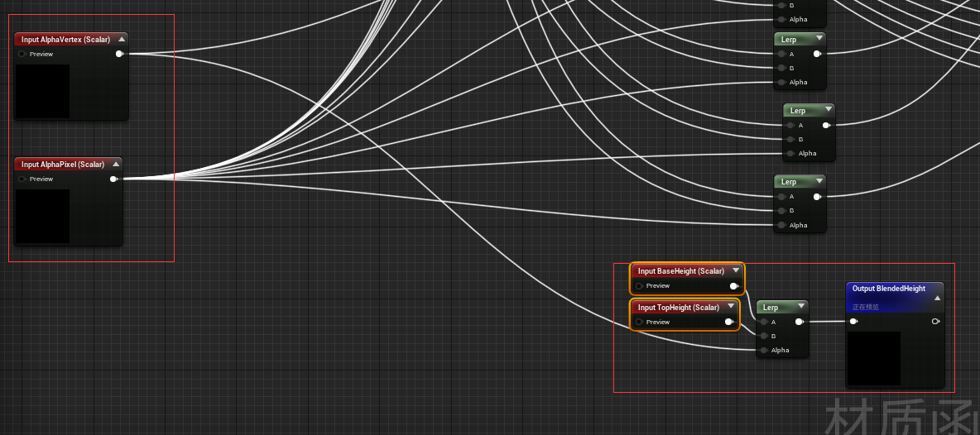980x435 pixels.
Task: Click output pin of the second complete Lerp from top
Action: (x=825, y=126)
